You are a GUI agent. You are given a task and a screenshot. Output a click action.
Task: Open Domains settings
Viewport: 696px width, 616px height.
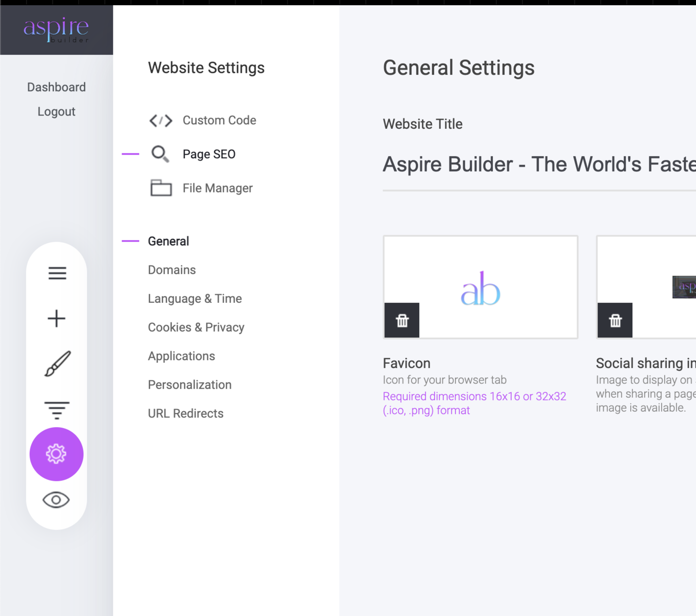click(x=172, y=270)
